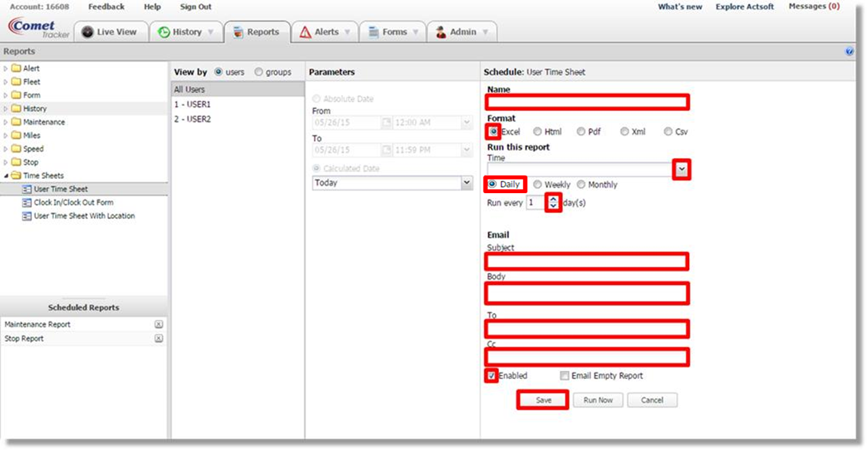868x451 pixels.
Task: Choose the Weekly schedule option
Action: (x=538, y=185)
